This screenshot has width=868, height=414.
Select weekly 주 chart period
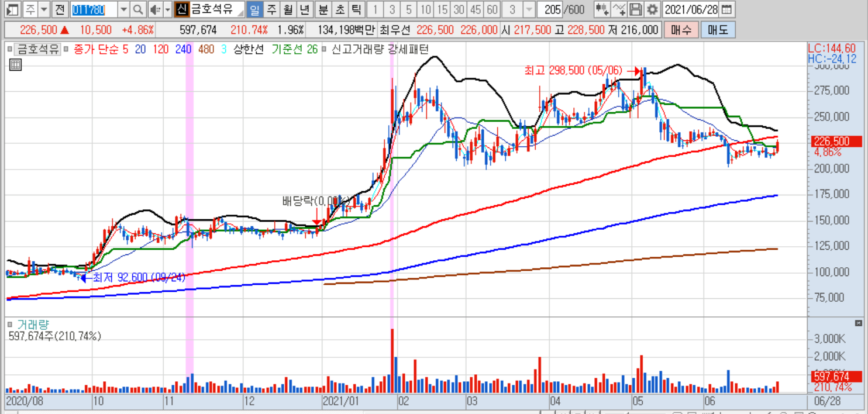click(271, 9)
